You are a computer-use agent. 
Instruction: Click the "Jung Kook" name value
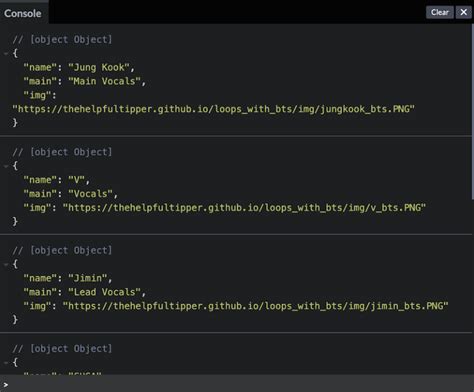click(99, 67)
